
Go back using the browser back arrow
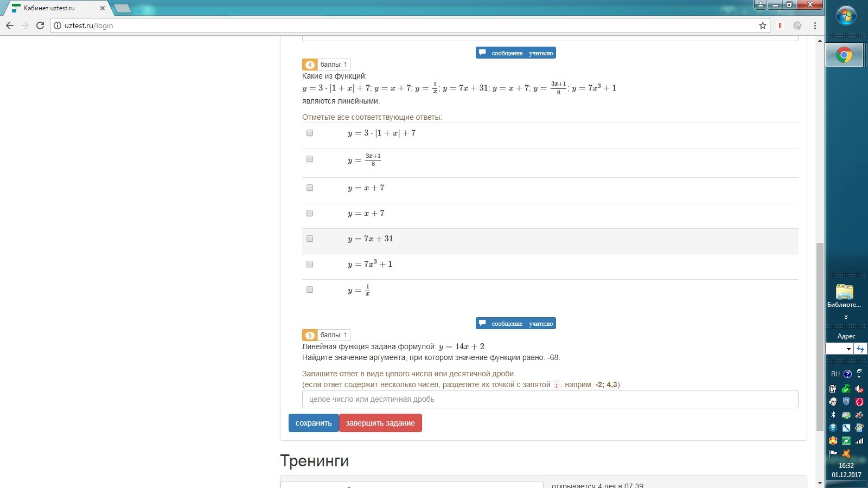tap(10, 25)
